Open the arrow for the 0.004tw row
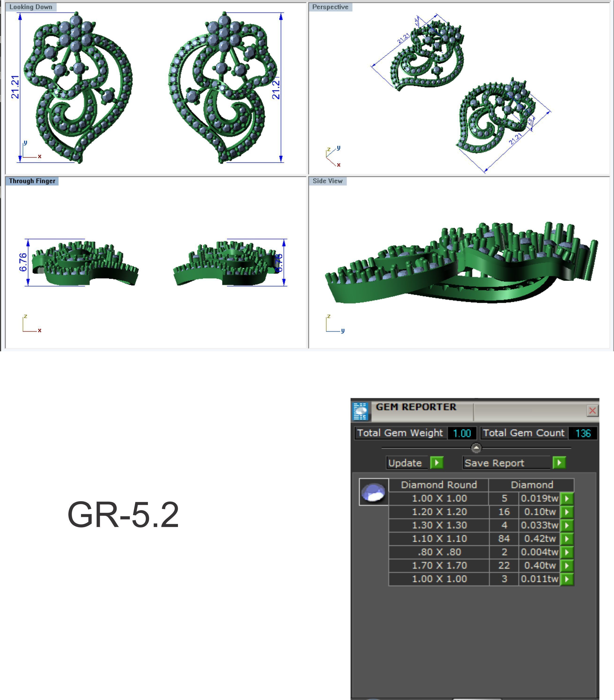Image resolution: width=614 pixels, height=700 pixels. pyautogui.click(x=567, y=552)
